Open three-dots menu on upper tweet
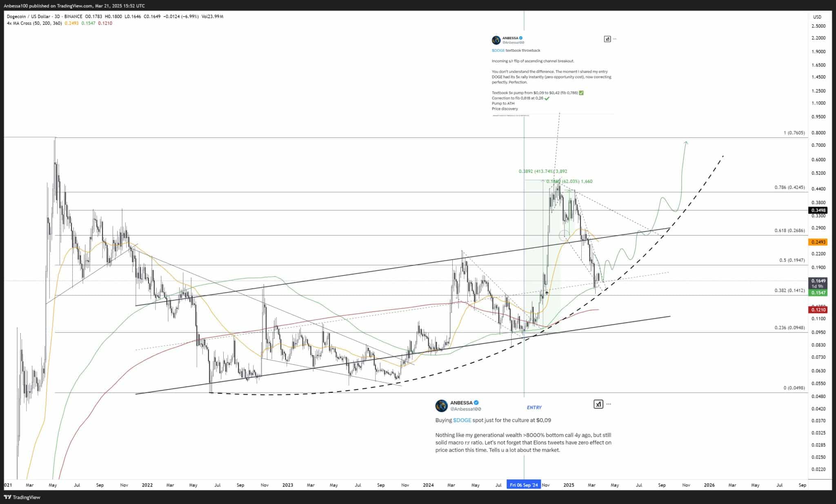 [x=615, y=39]
